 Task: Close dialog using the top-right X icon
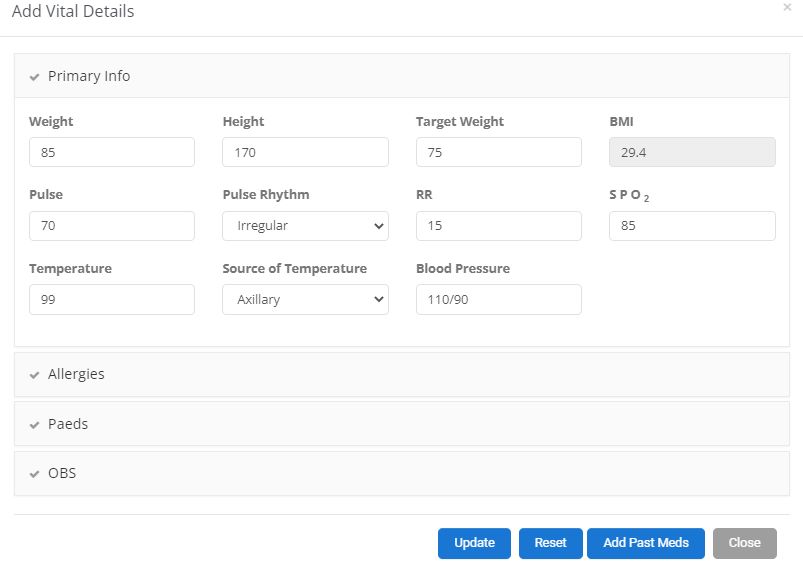tap(787, 8)
